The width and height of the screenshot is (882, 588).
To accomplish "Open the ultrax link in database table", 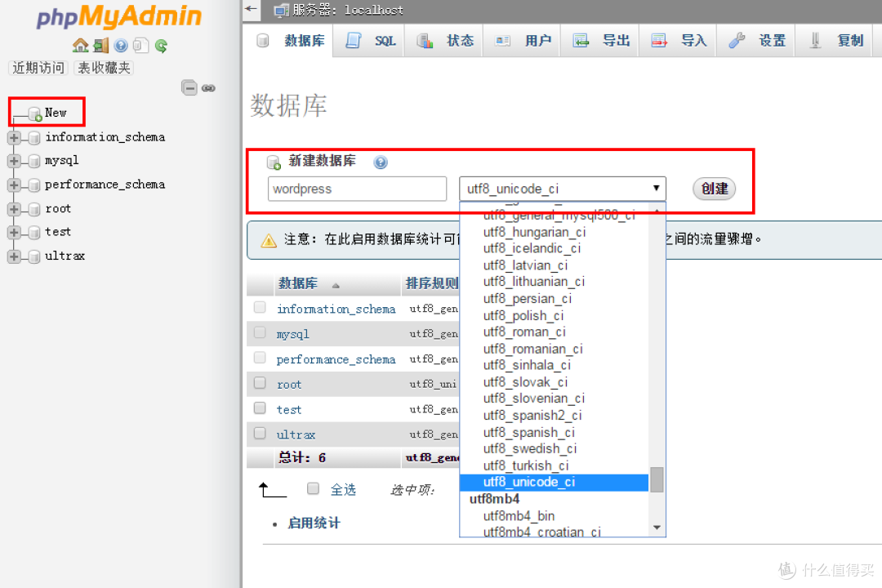I will click(296, 435).
